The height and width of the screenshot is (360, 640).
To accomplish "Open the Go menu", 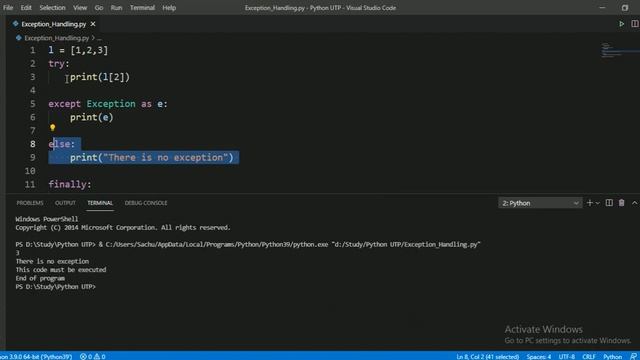I will pyautogui.click(x=99, y=8).
